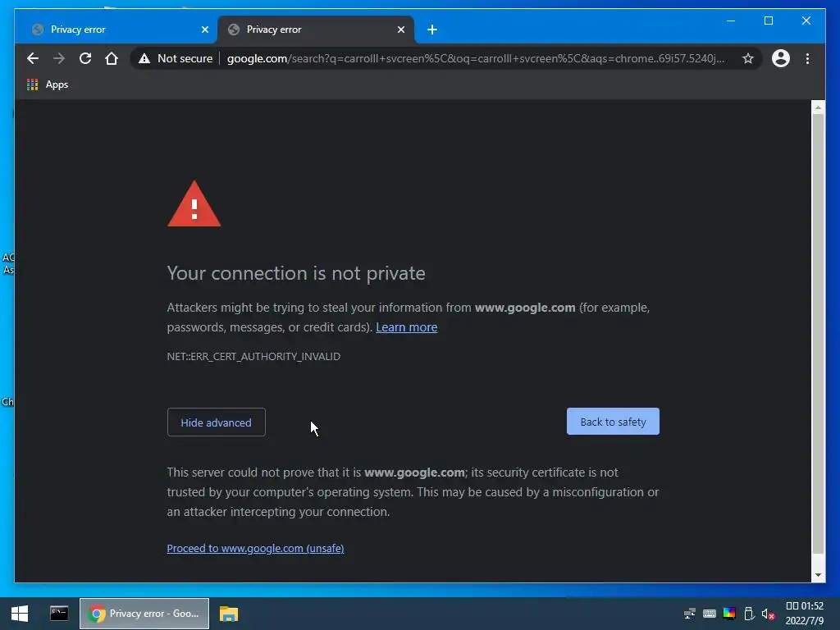Close the first Privacy error tab
Viewport: 840px width, 630px height.
coord(204,30)
